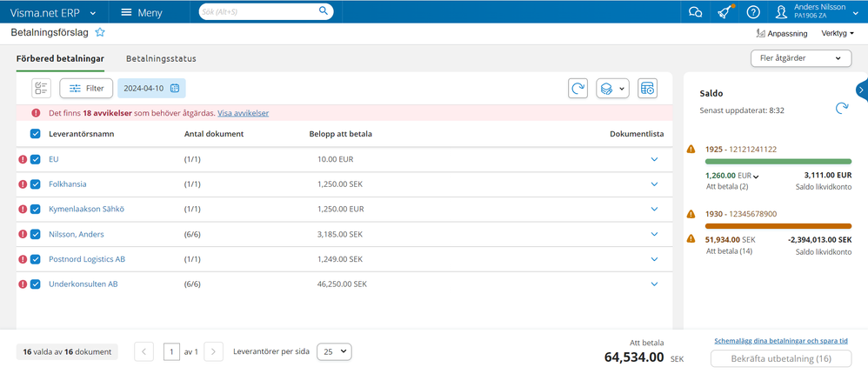The image size is (868, 374).
Task: Open the table schedule icon in toolbar
Action: point(647,89)
